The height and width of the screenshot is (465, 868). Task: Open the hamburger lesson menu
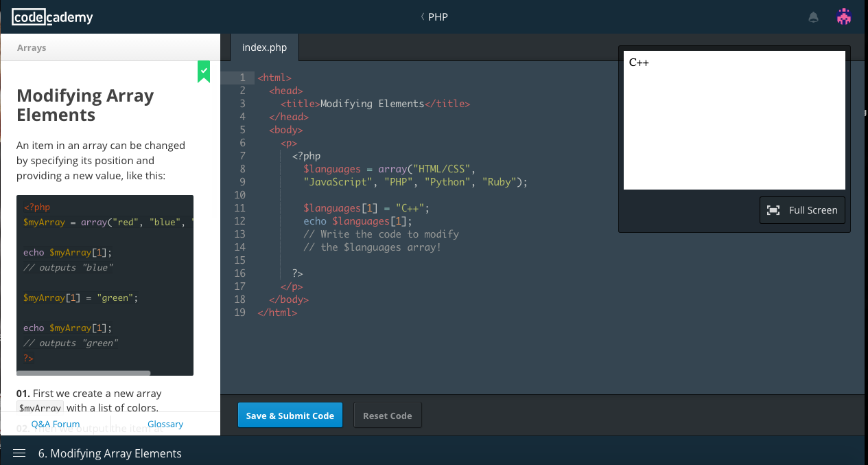[19, 453]
